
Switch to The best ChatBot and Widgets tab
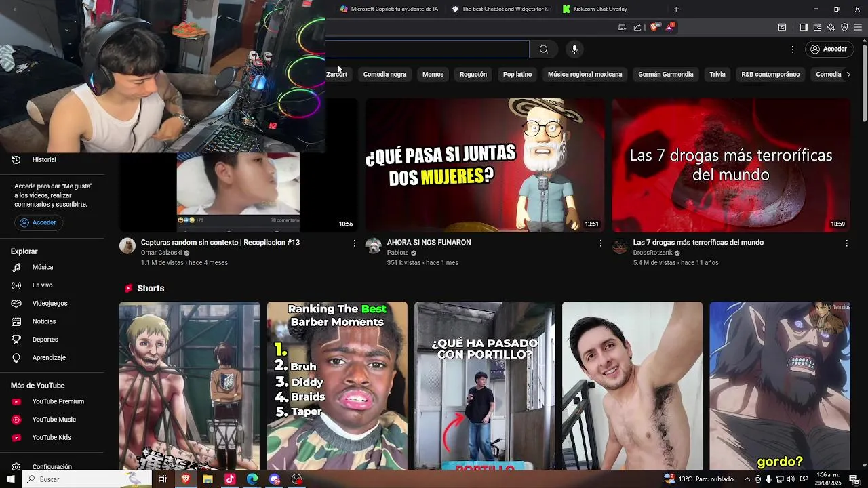pyautogui.click(x=500, y=9)
